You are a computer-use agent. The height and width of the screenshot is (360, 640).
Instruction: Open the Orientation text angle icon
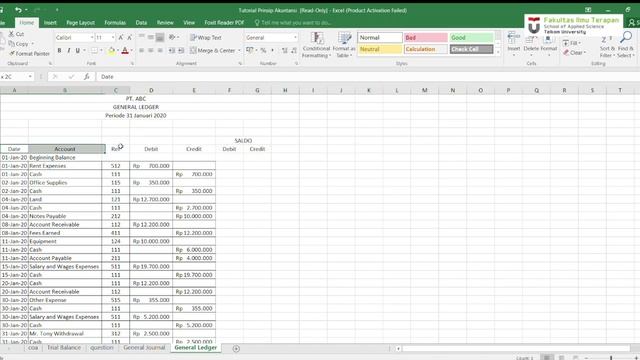coord(172,38)
